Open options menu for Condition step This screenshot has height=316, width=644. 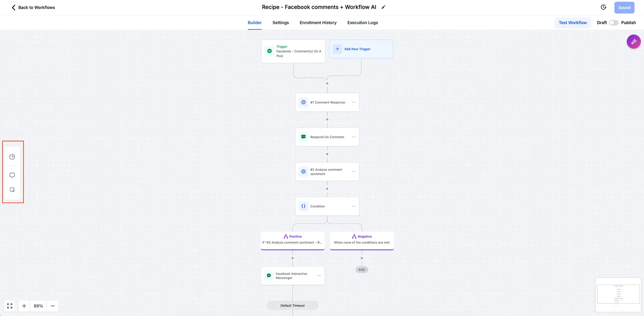click(x=354, y=206)
